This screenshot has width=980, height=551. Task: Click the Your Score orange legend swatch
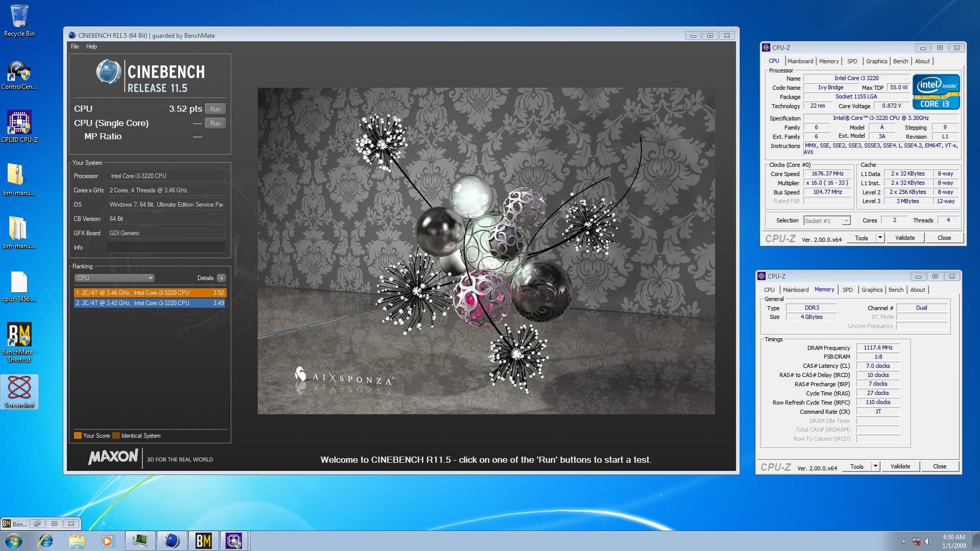78,436
